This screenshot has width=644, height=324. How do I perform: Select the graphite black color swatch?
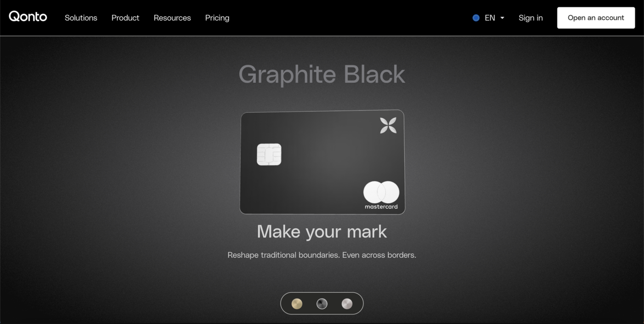pyautogui.click(x=322, y=304)
